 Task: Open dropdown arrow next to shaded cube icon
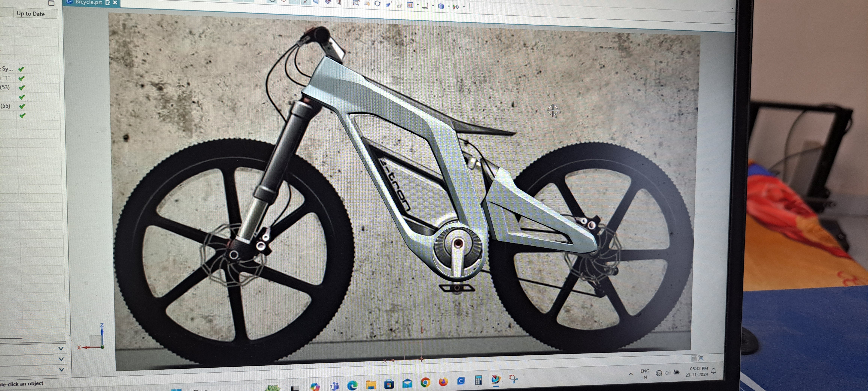[449, 6]
